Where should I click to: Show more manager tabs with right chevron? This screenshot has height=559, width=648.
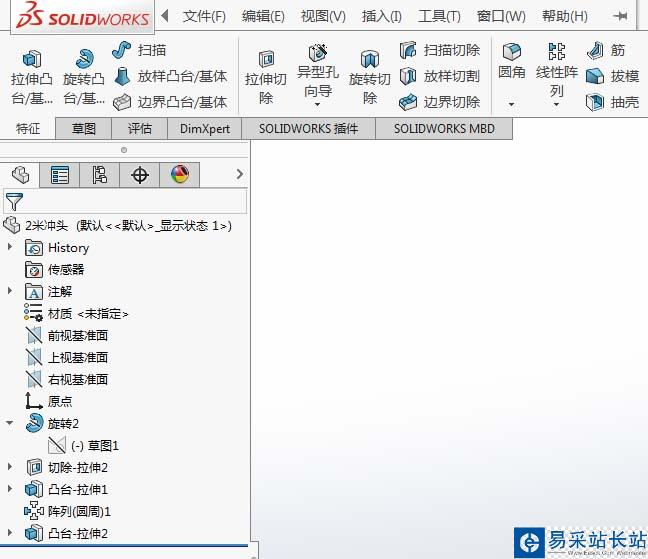click(240, 174)
